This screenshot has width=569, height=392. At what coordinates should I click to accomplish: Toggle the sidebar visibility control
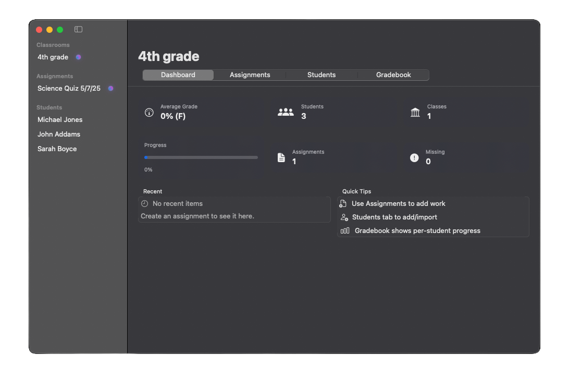pos(78,30)
